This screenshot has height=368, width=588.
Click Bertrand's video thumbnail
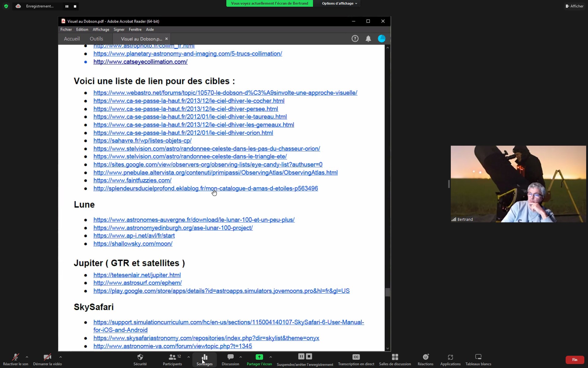(x=518, y=184)
